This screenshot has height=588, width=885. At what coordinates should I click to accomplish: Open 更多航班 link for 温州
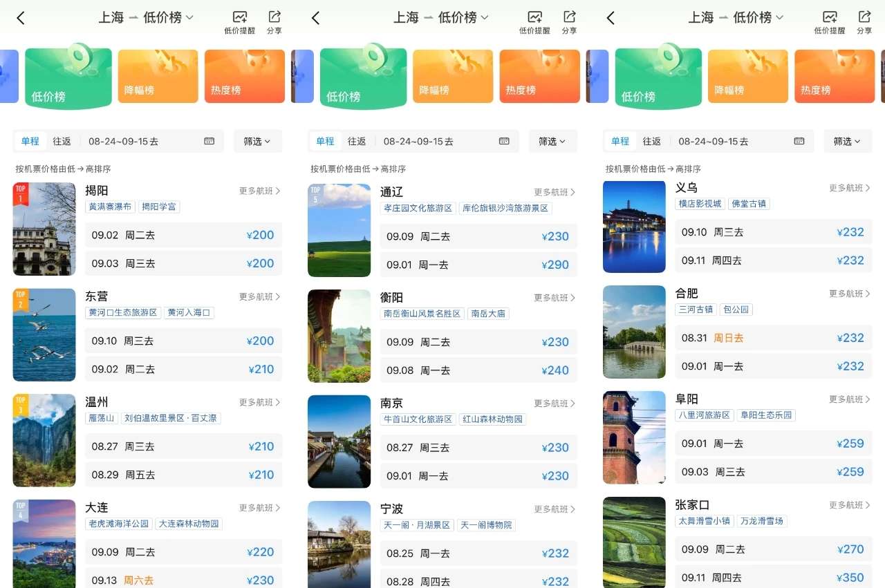(x=260, y=403)
